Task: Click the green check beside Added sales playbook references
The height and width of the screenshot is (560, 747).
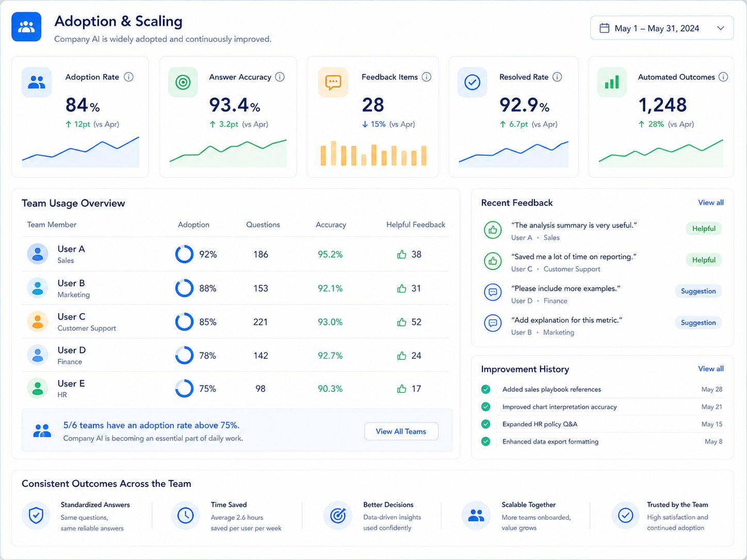Action: [x=485, y=389]
